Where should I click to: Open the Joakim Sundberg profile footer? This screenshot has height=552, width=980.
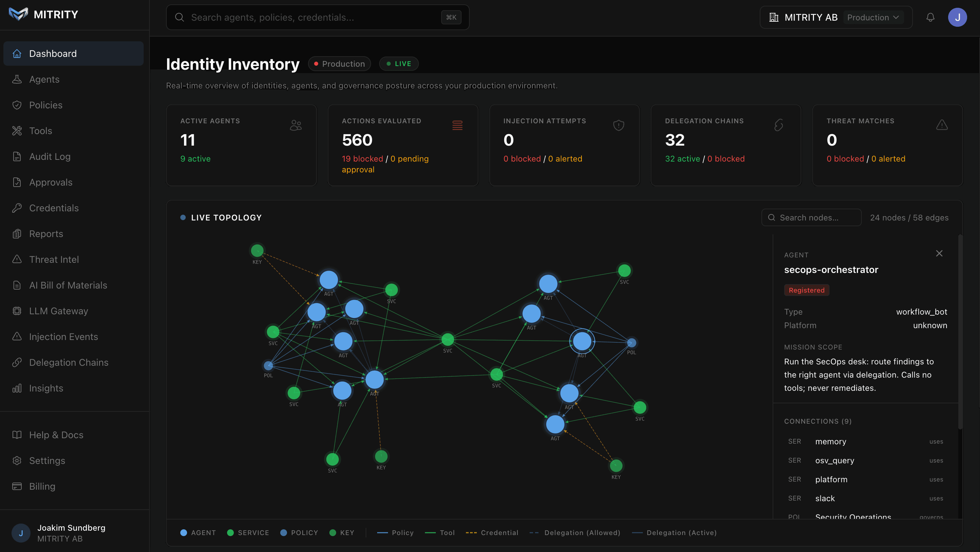tap(75, 533)
